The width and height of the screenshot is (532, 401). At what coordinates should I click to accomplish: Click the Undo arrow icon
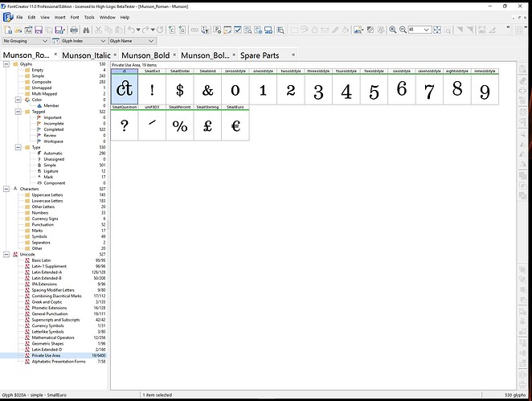tap(131, 30)
